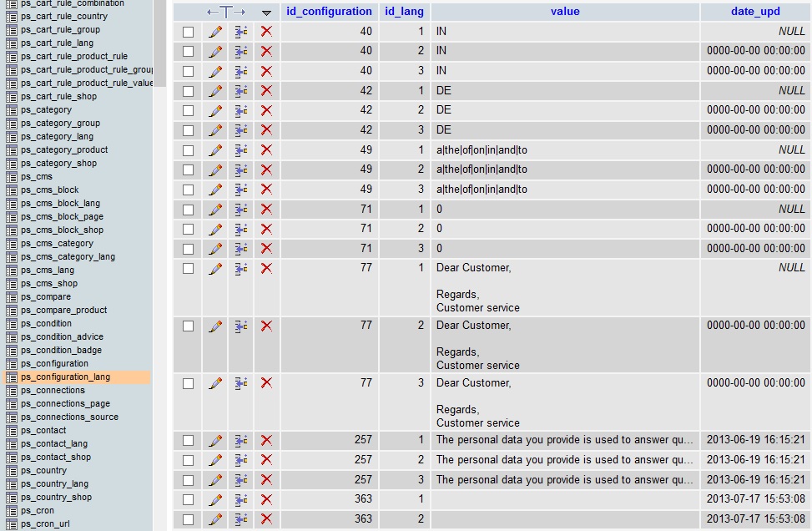Image resolution: width=812 pixels, height=531 pixels.
Task: Tick checkbox for row 257, id_lang 2
Action: click(x=188, y=461)
